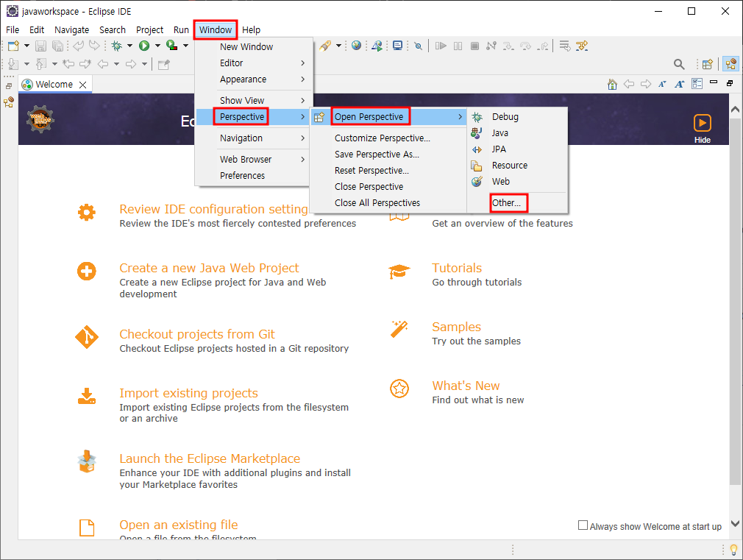Click the Step Return icon
The image size is (743, 560).
pyautogui.click(x=543, y=46)
